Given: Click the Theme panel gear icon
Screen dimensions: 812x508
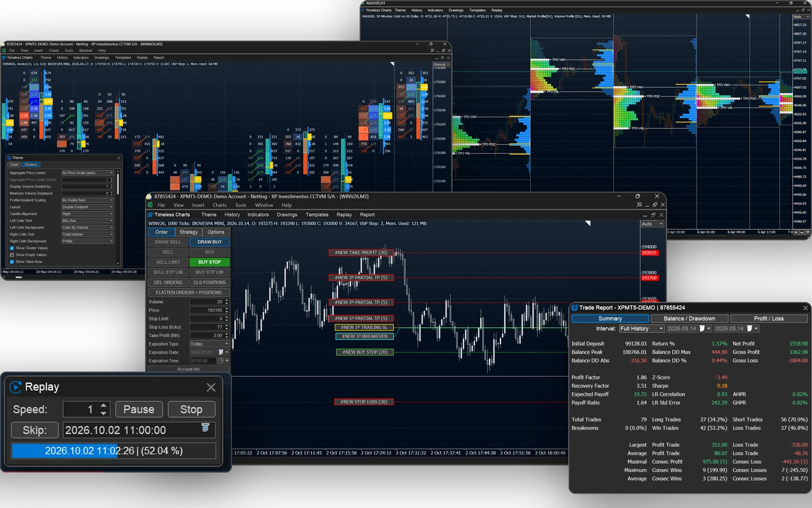Looking at the screenshot, I should pos(8,158).
